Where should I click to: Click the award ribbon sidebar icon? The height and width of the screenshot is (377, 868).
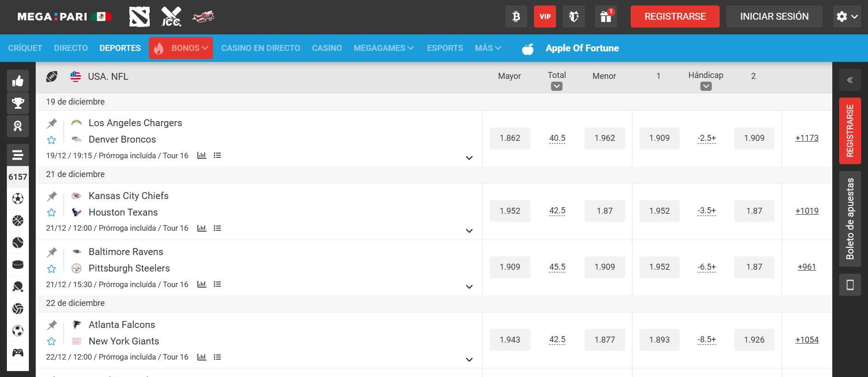[x=18, y=126]
